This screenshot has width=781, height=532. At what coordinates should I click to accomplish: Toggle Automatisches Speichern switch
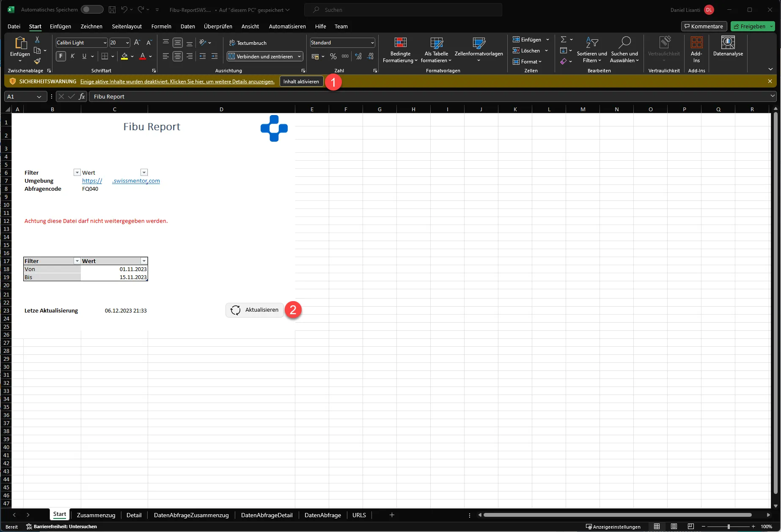click(x=92, y=10)
